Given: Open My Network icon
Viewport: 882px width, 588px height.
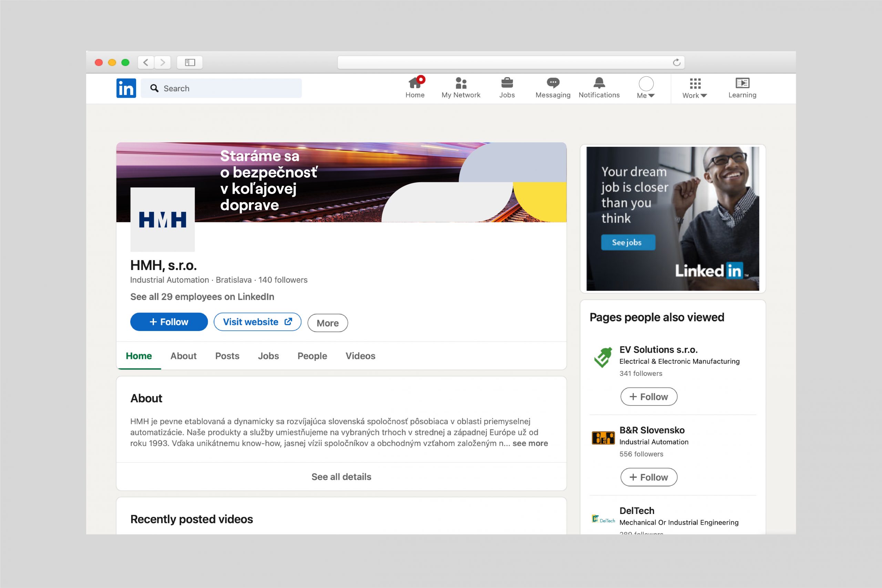Looking at the screenshot, I should click(x=461, y=83).
